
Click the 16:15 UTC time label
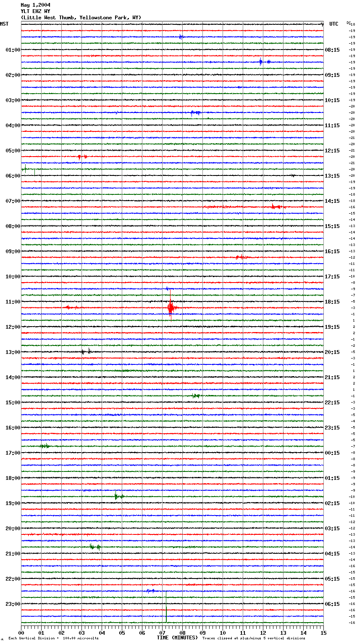332,251
